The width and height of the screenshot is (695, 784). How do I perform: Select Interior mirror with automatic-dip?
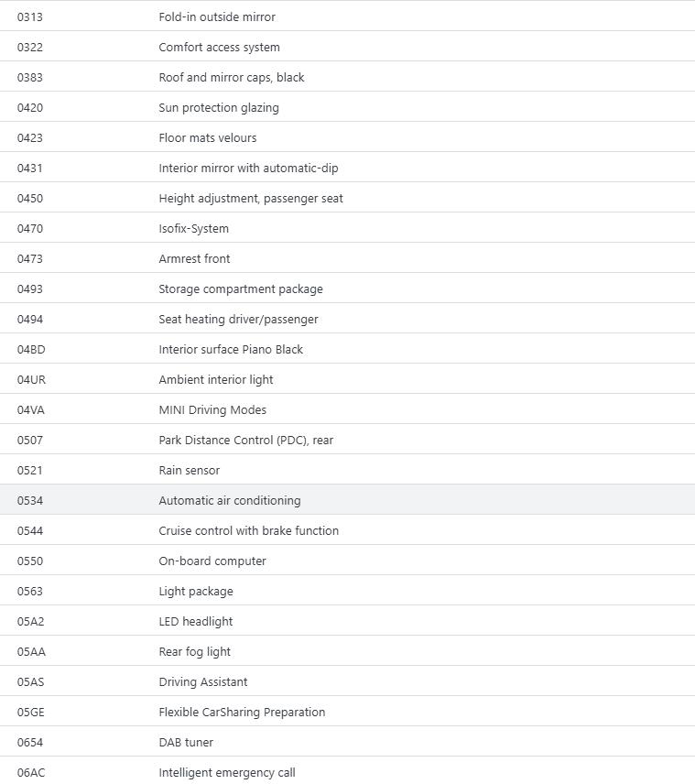(x=248, y=168)
